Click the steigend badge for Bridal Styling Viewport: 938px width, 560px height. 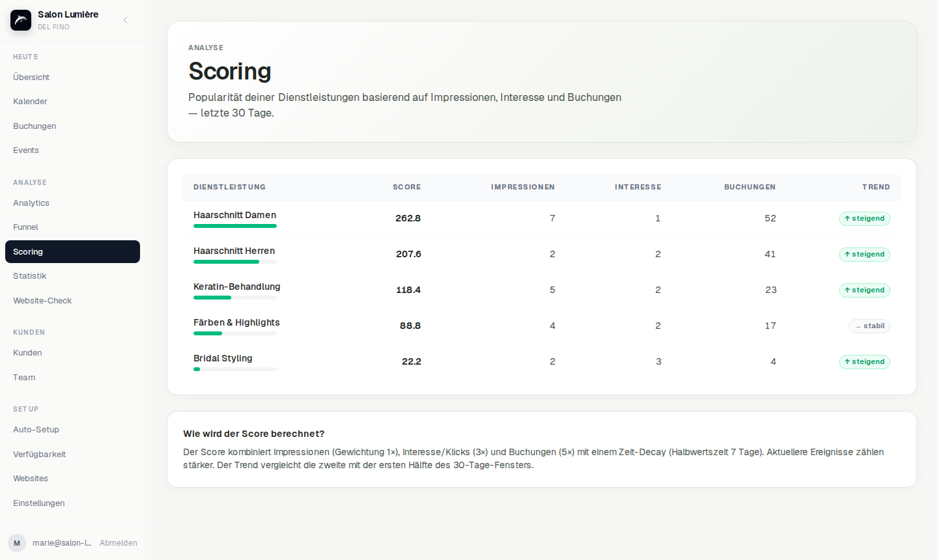click(864, 362)
